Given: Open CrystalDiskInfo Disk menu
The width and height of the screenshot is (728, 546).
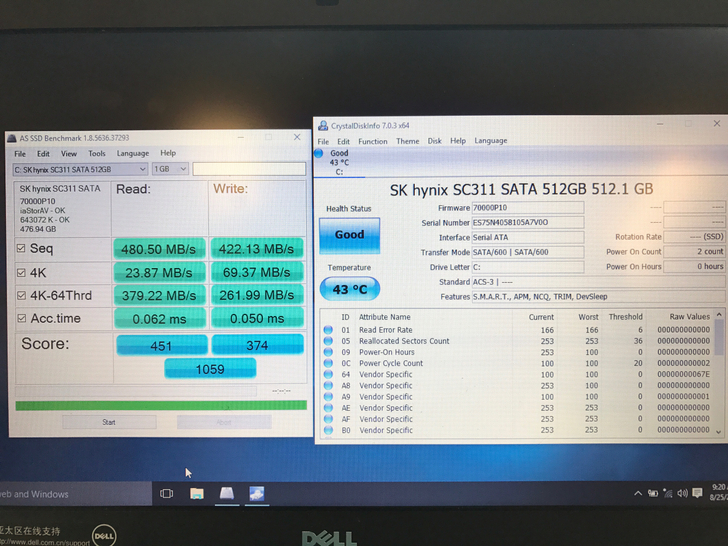Looking at the screenshot, I should pos(435,141).
